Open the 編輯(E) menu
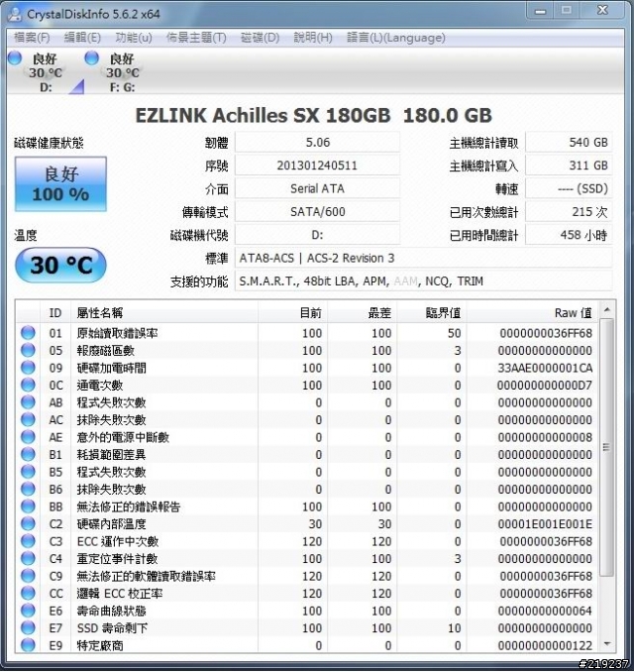This screenshot has height=672, width=634. pos(82,38)
